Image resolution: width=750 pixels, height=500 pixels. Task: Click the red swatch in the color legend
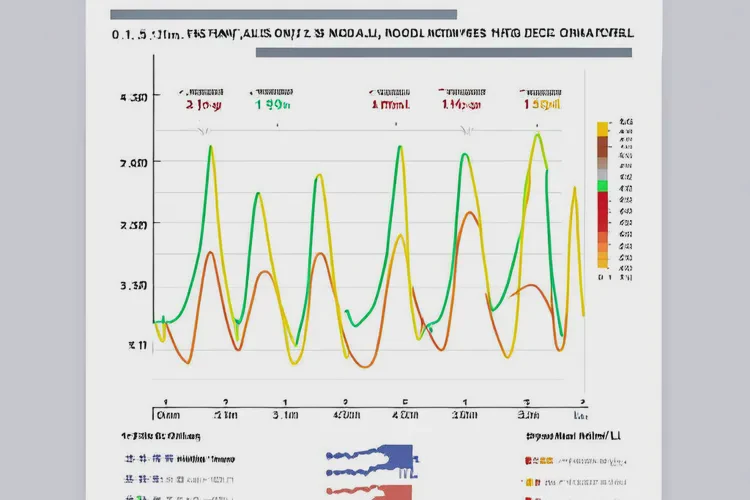602,210
